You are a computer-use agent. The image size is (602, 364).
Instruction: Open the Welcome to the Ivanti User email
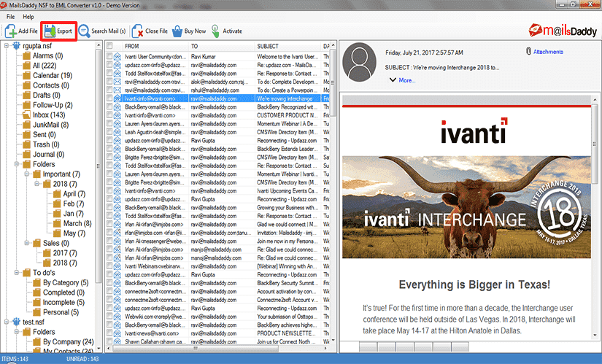pos(217,56)
